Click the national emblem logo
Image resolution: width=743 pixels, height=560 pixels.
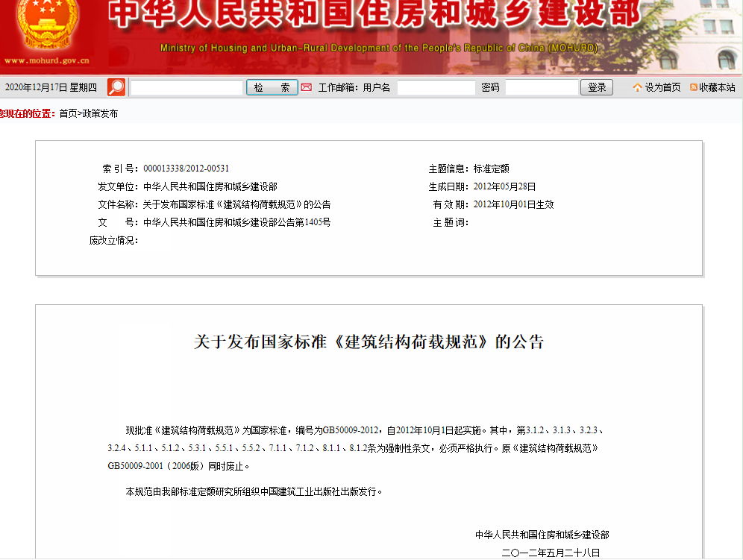coord(47,24)
